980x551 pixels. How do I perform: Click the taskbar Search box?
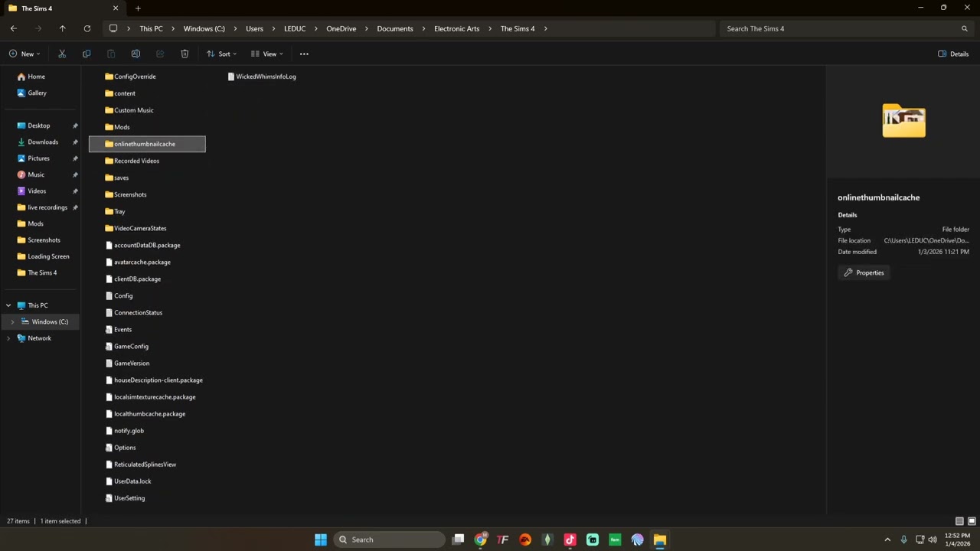point(390,540)
